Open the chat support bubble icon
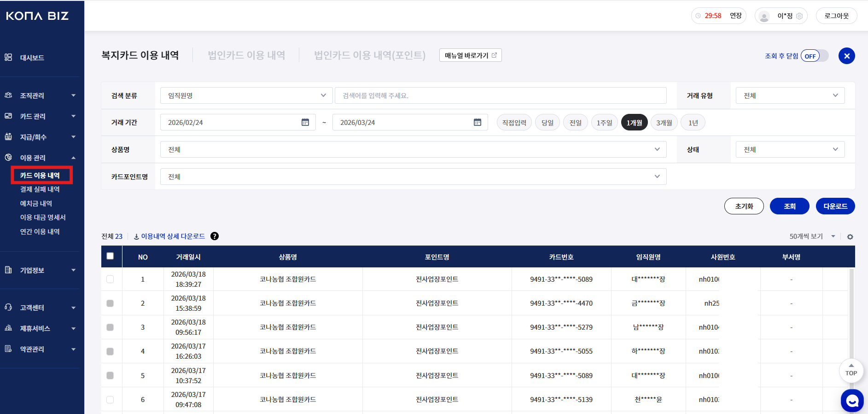 (852, 401)
